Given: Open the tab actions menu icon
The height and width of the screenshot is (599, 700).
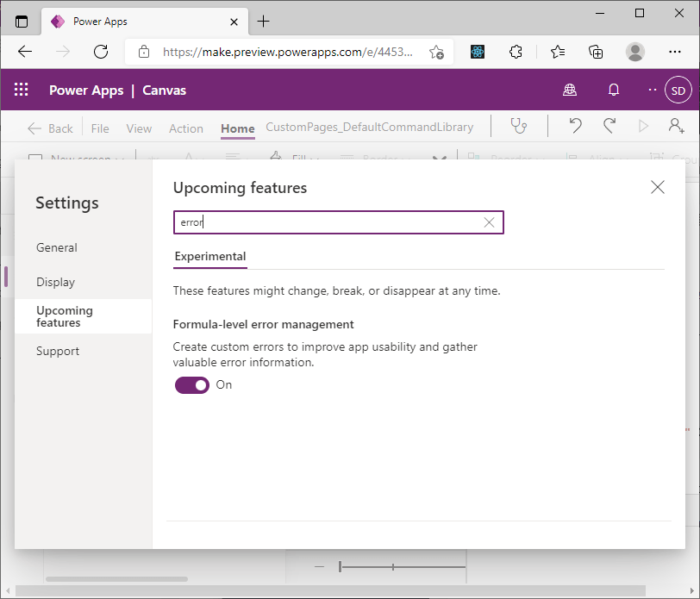Looking at the screenshot, I should pos(22,22).
